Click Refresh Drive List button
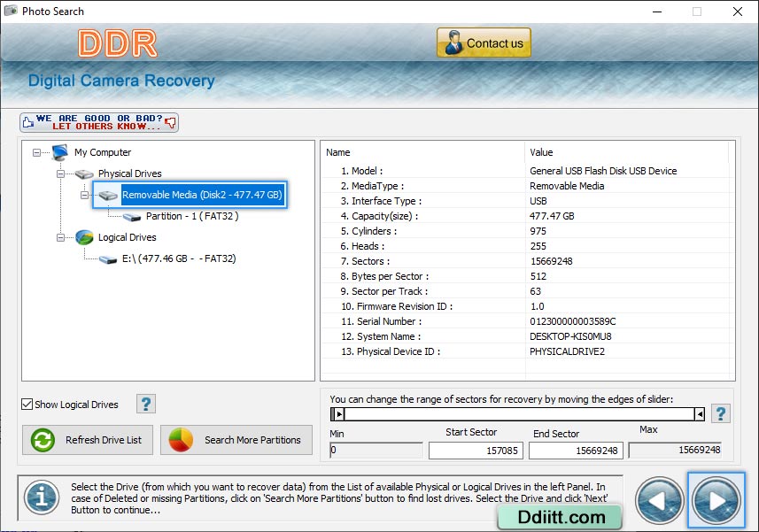 pyautogui.click(x=88, y=440)
